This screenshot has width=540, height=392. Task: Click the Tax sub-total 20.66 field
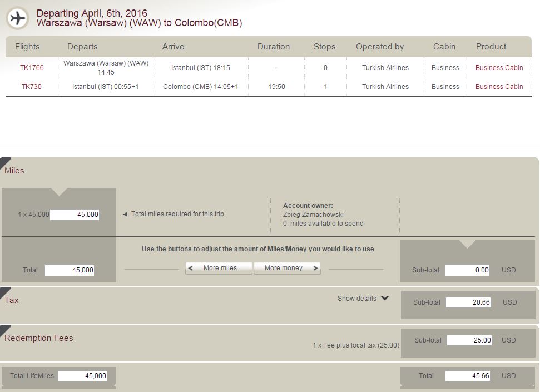click(x=468, y=302)
